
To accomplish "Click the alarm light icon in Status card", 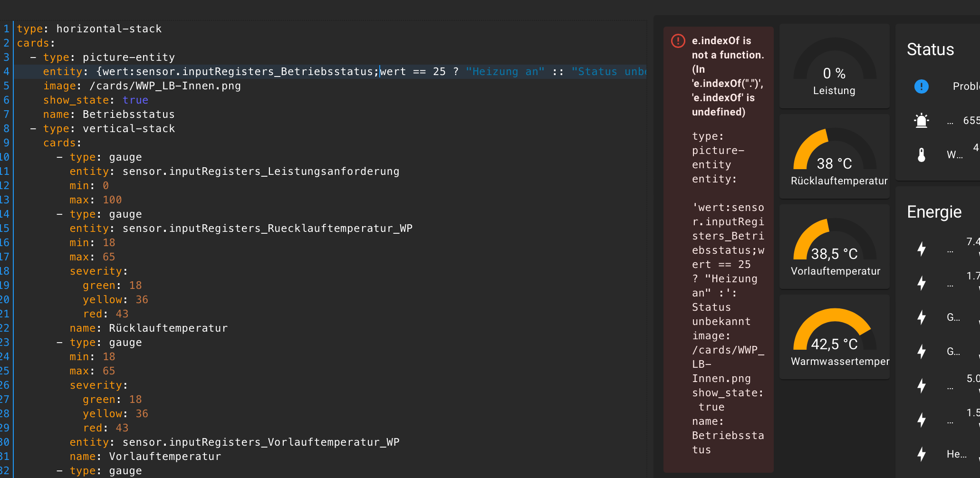I will [921, 121].
